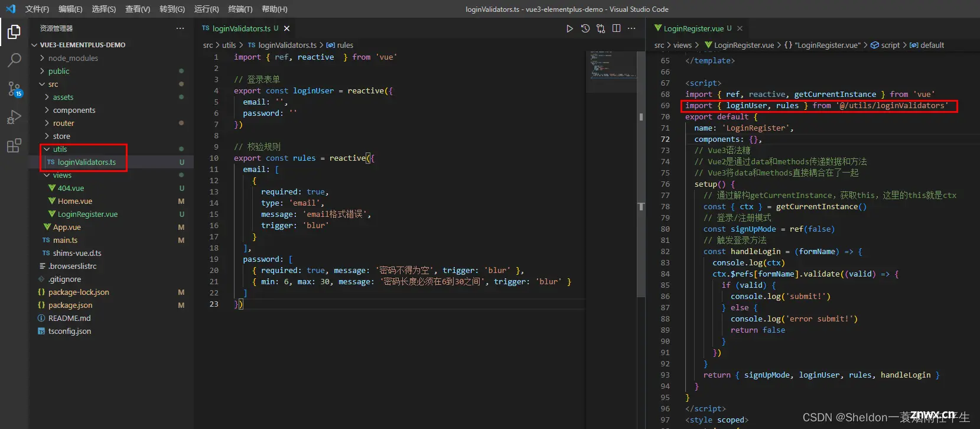Click the 'script' breadcrumb in right editor
This screenshot has height=429, width=980.
(890, 45)
